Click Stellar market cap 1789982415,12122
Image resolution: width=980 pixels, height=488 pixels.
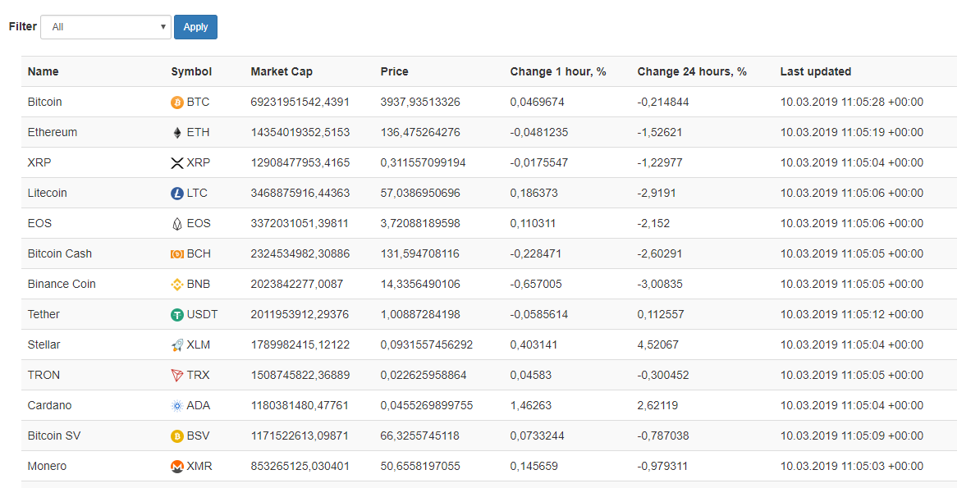click(x=300, y=344)
